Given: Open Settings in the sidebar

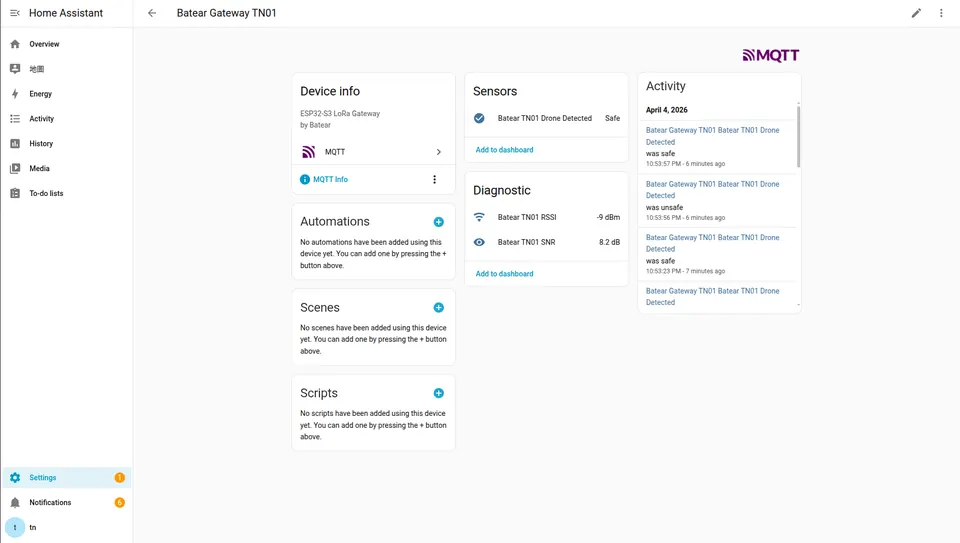Looking at the screenshot, I should click(x=67, y=477).
